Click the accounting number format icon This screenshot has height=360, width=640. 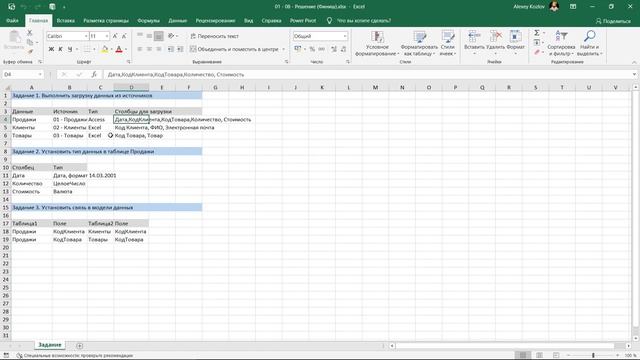tap(298, 49)
